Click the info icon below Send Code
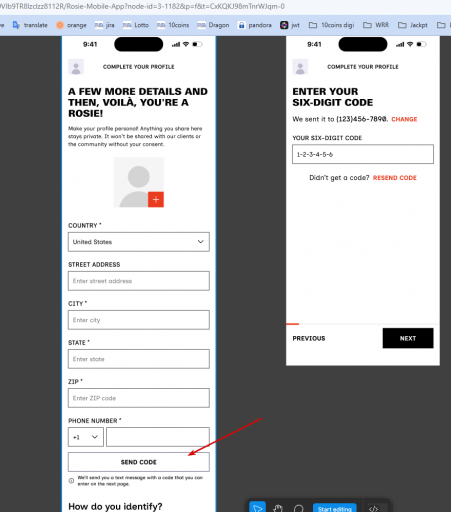The width and height of the screenshot is (451, 512). [71, 481]
